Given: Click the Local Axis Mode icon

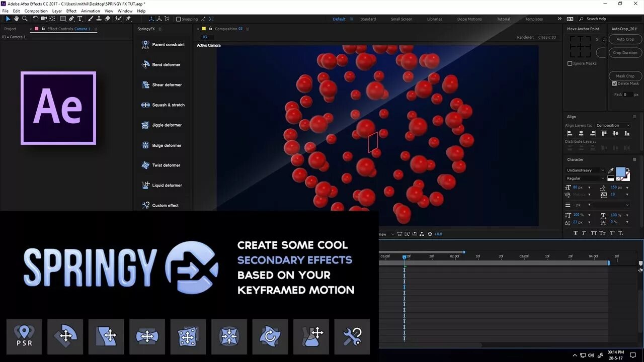Looking at the screenshot, I should click(151, 19).
